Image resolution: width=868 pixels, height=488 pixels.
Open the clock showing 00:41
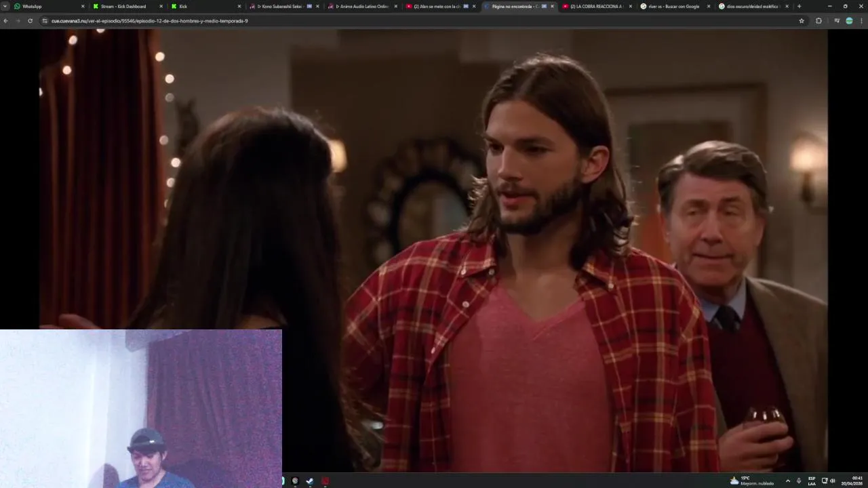click(852, 481)
